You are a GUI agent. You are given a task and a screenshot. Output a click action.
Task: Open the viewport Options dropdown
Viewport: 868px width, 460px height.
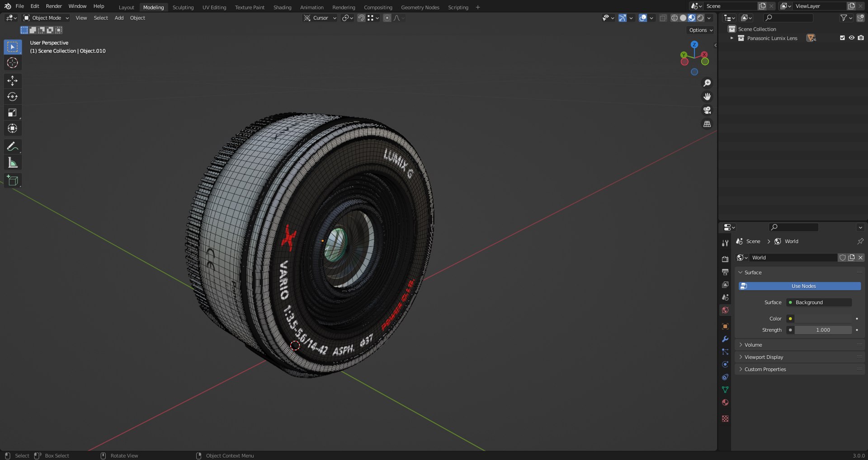coord(701,30)
